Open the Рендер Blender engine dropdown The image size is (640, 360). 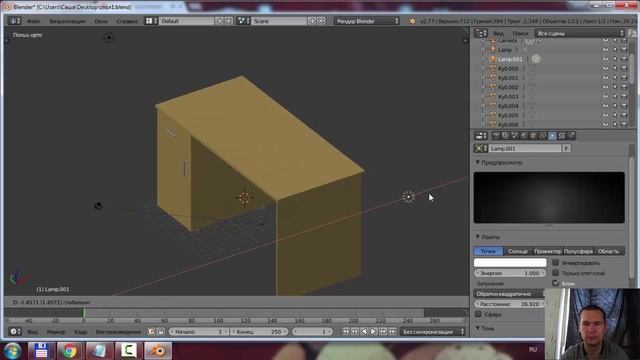click(367, 21)
